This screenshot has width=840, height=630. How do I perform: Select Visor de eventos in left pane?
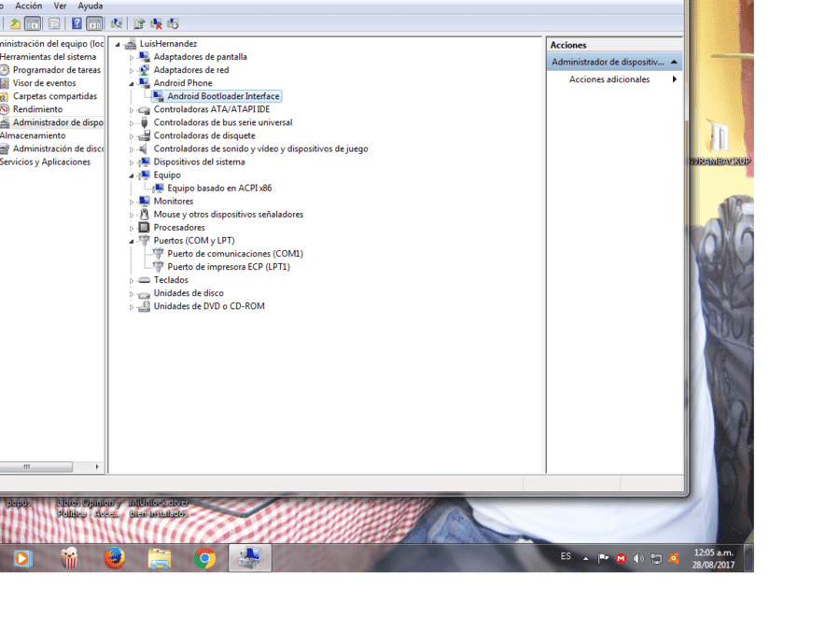[45, 83]
